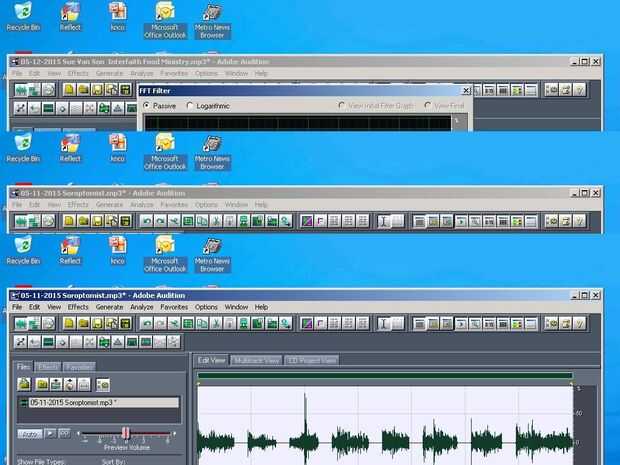Select the View Initial Filter Graph radio button
This screenshot has width=620, height=465.
coord(342,106)
